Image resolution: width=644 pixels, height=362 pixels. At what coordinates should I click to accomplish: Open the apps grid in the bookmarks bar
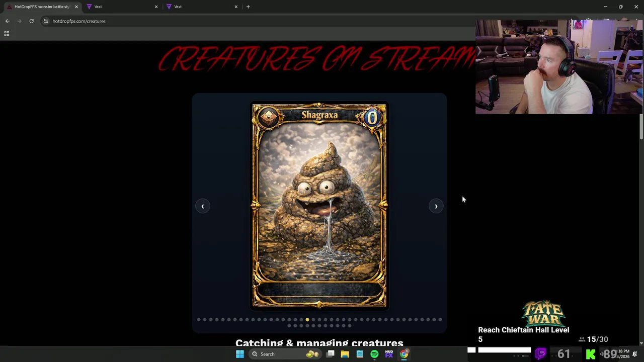[x=7, y=34]
